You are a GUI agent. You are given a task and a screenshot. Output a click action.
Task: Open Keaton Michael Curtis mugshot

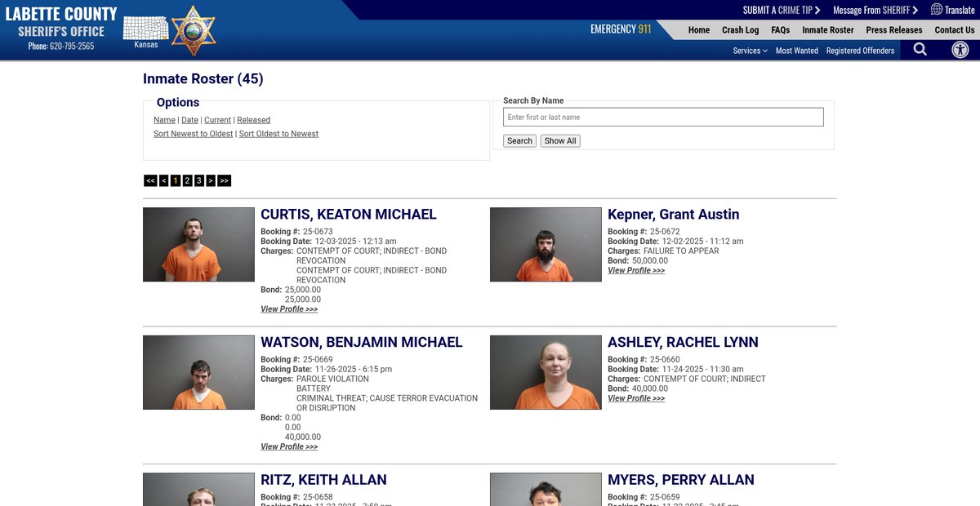pos(198,245)
